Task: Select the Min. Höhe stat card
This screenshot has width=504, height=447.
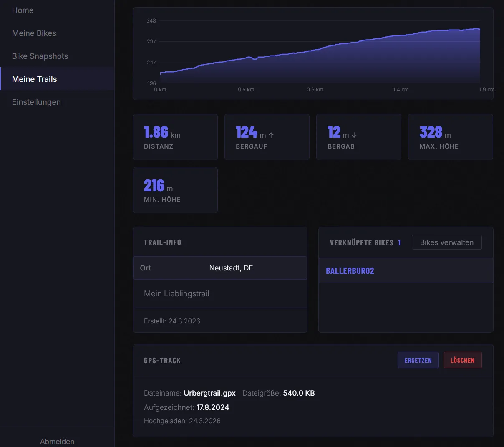Action: 175,190
